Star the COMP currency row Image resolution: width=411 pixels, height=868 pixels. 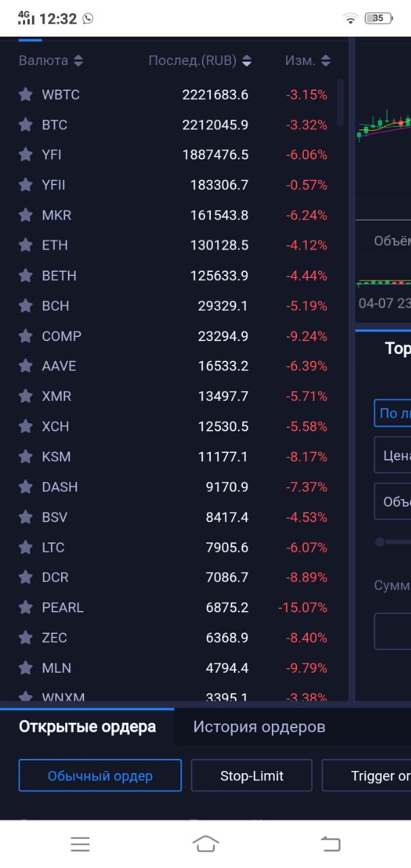point(26,336)
